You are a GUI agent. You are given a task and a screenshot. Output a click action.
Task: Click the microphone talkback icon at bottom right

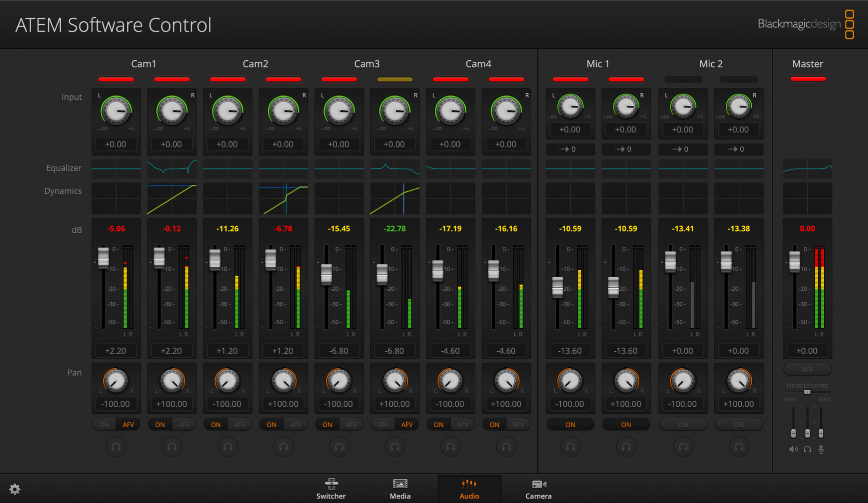coord(821,449)
